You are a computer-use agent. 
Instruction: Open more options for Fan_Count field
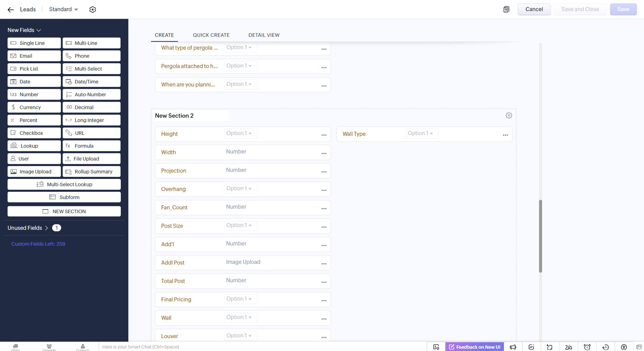324,209
